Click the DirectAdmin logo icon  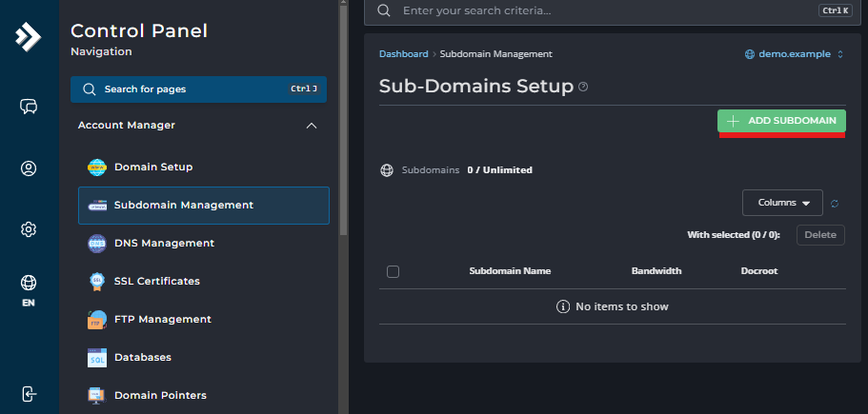click(x=29, y=37)
